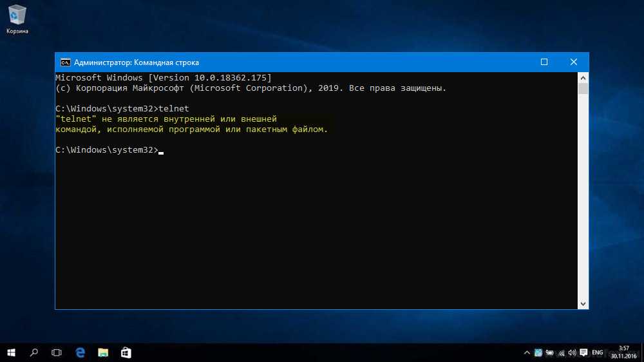Click the Command Prompt title bar icon
The image size is (644, 362).
tap(65, 62)
